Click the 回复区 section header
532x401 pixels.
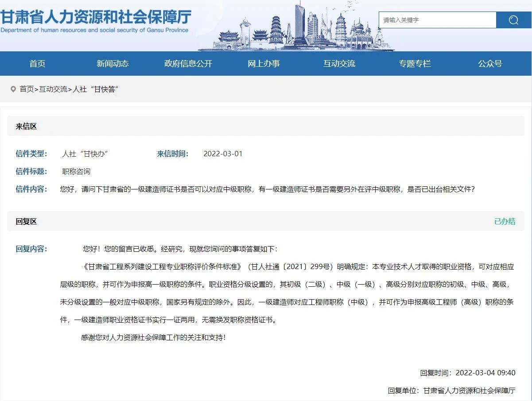pyautogui.click(x=266, y=221)
